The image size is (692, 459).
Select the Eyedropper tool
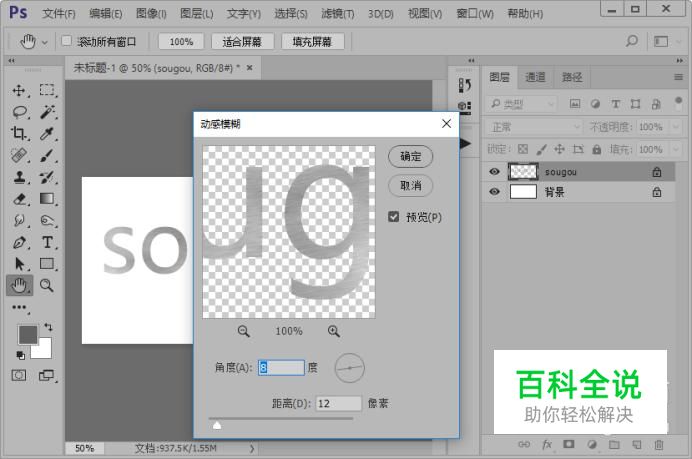[x=47, y=133]
